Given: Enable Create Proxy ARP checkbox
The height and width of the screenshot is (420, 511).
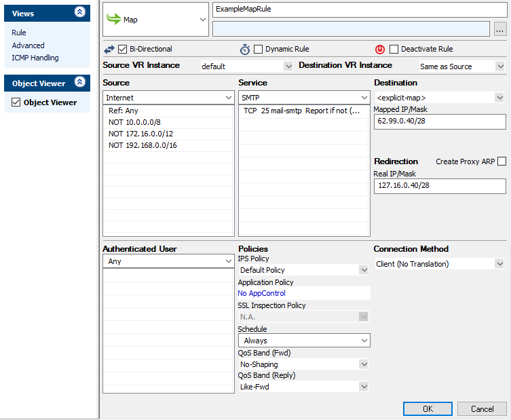Looking at the screenshot, I should click(502, 161).
